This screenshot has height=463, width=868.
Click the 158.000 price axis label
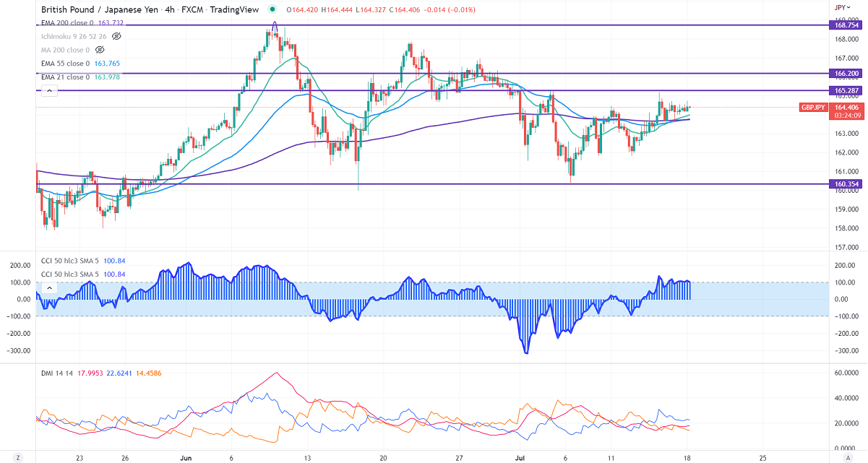tap(846, 228)
